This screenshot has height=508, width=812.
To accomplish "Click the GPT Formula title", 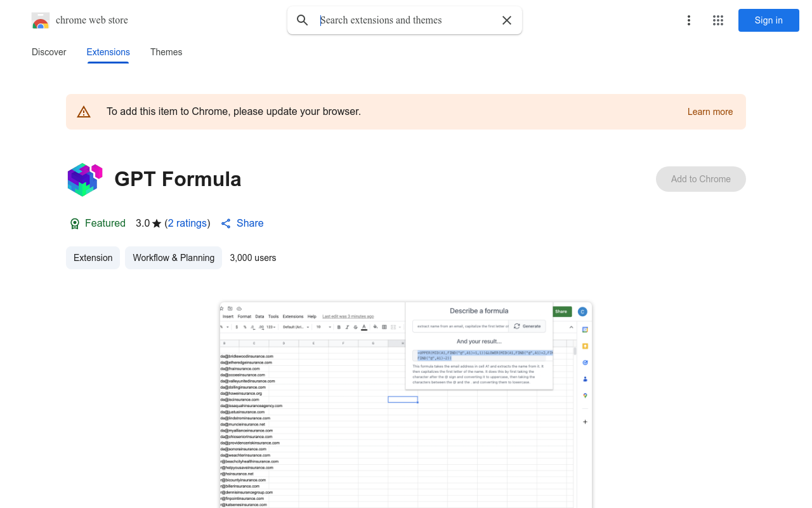I will click(178, 179).
